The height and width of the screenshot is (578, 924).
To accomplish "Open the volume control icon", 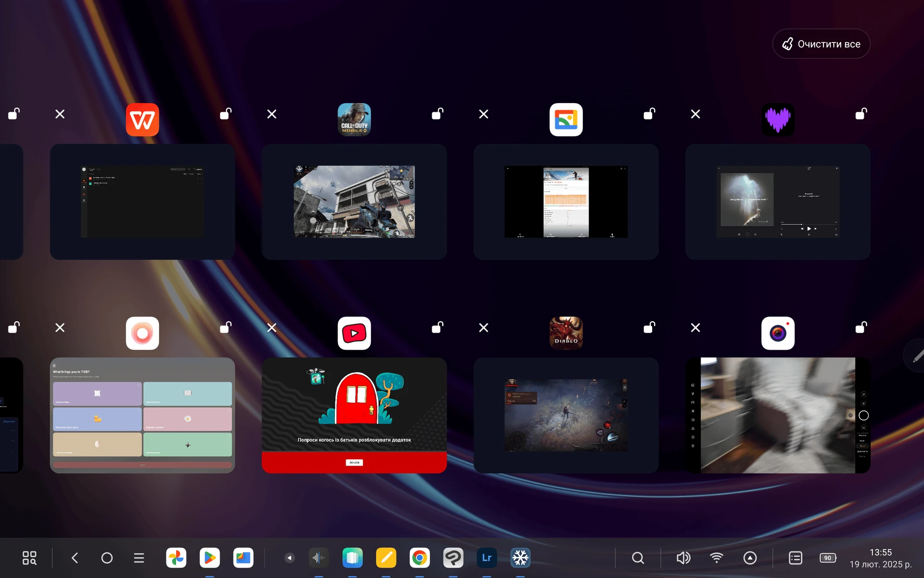I will [x=683, y=558].
